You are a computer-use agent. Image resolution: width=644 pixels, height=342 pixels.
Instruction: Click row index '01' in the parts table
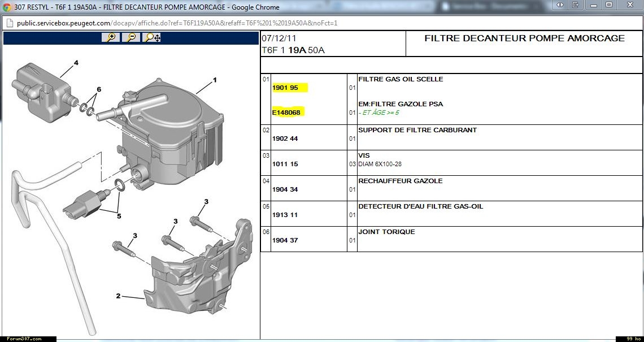click(x=266, y=79)
